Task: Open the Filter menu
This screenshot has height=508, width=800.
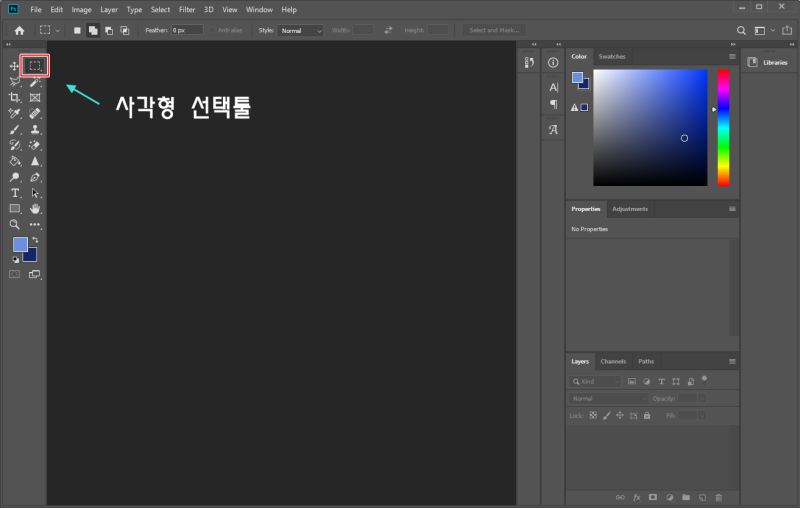Action: pyautogui.click(x=187, y=9)
